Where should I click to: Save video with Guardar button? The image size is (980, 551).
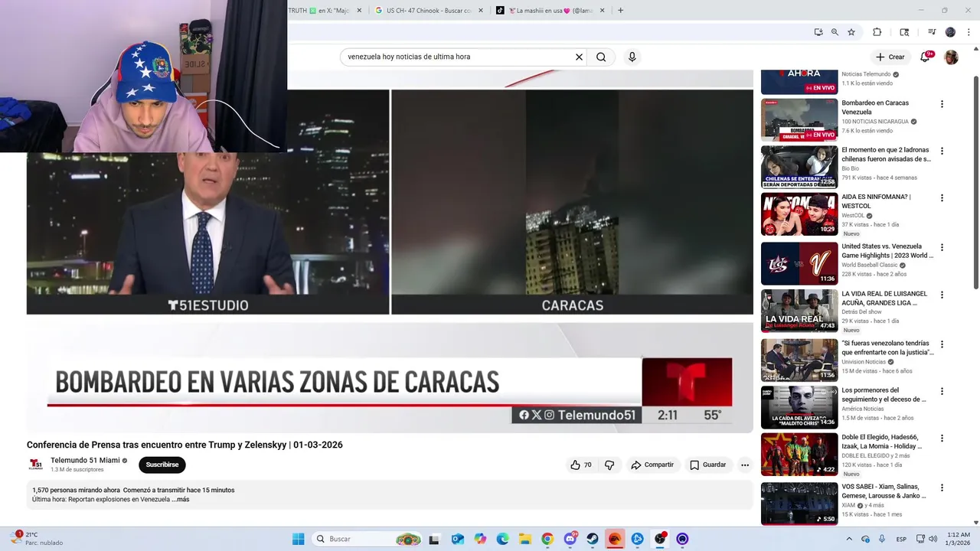coord(707,465)
